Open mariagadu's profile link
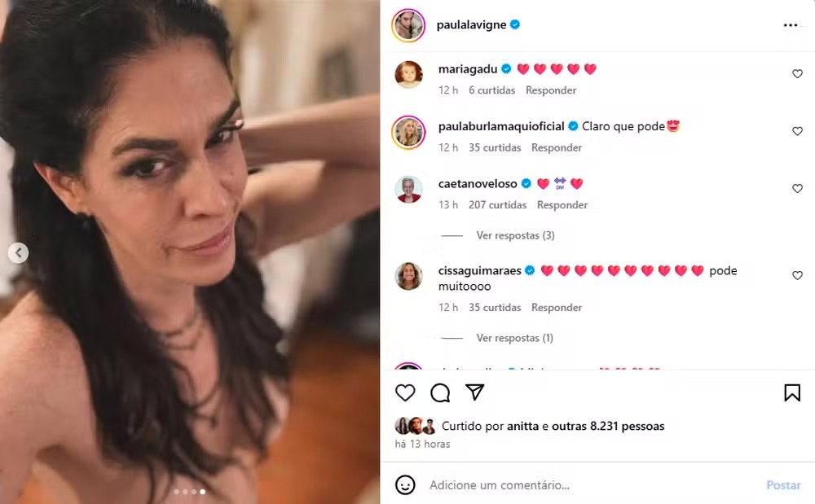 pyautogui.click(x=467, y=69)
